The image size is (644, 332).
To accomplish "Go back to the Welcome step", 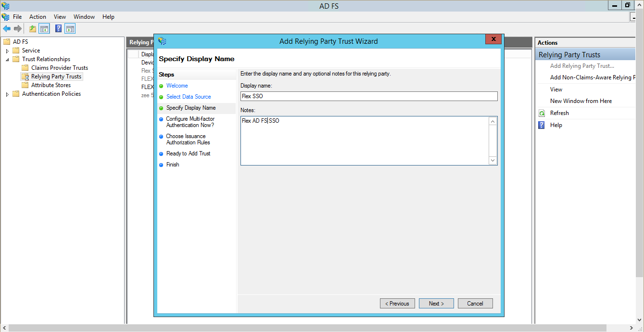I will [177, 85].
